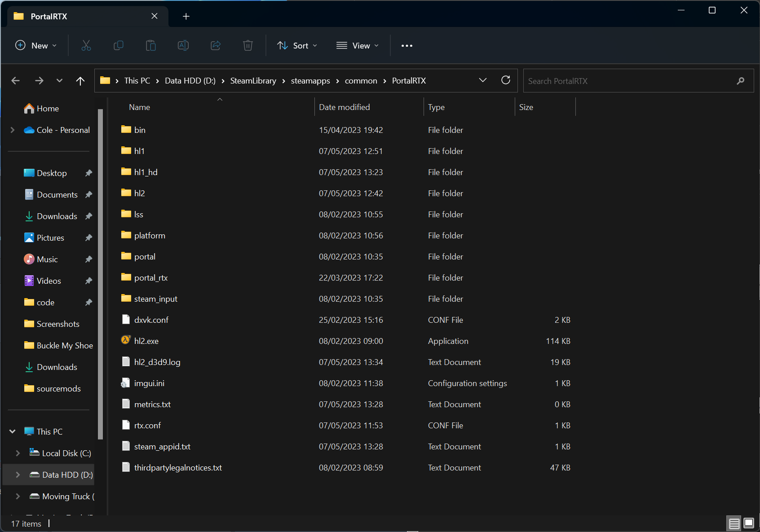
Task: Open the Sort dropdown menu
Action: (x=297, y=45)
